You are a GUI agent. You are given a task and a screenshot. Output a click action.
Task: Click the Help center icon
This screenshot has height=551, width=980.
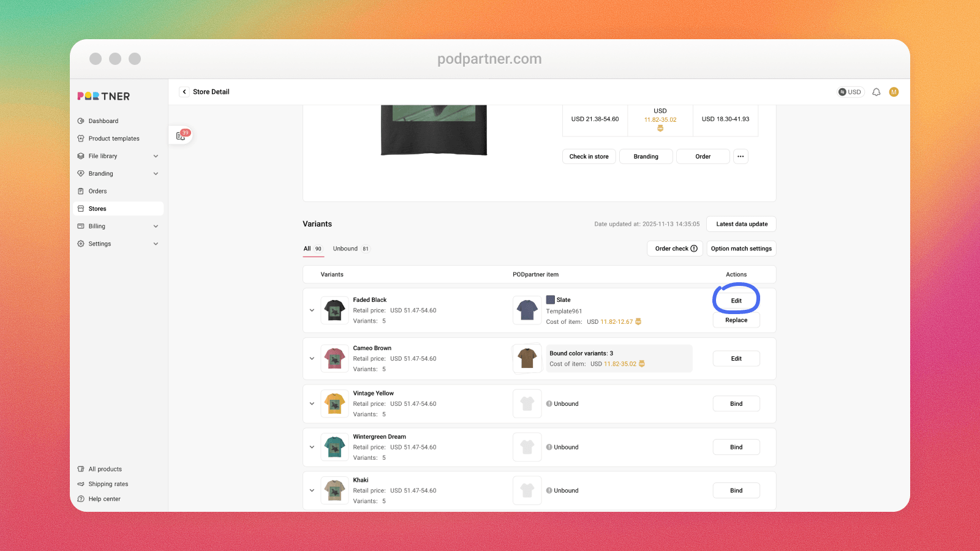(x=81, y=499)
